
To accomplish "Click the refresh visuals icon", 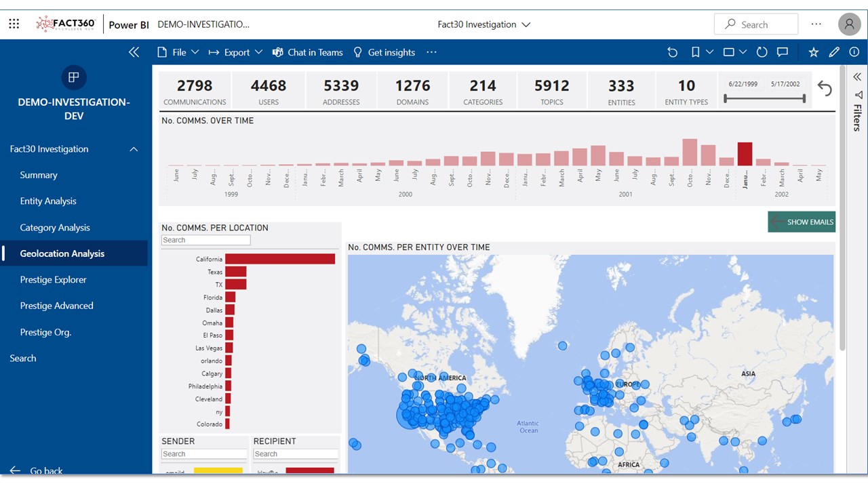I will point(762,52).
